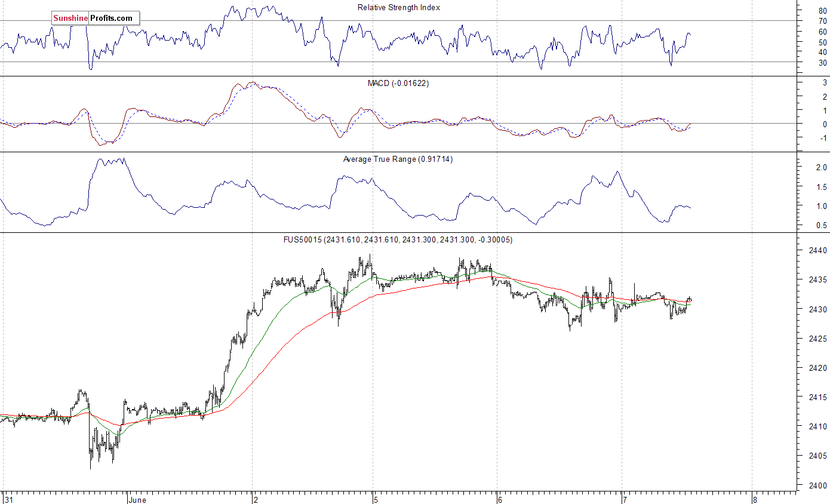Image resolution: width=830 pixels, height=504 pixels.
Task: Click the 2415 price axis value
Action: tap(819, 397)
